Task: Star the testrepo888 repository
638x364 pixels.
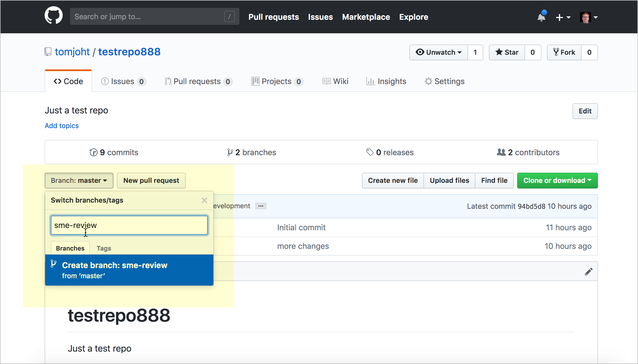Action: (x=507, y=52)
